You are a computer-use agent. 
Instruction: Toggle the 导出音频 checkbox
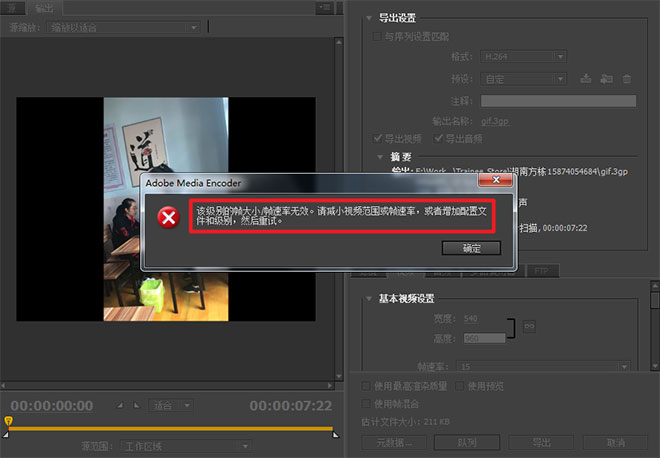pyautogui.click(x=437, y=137)
